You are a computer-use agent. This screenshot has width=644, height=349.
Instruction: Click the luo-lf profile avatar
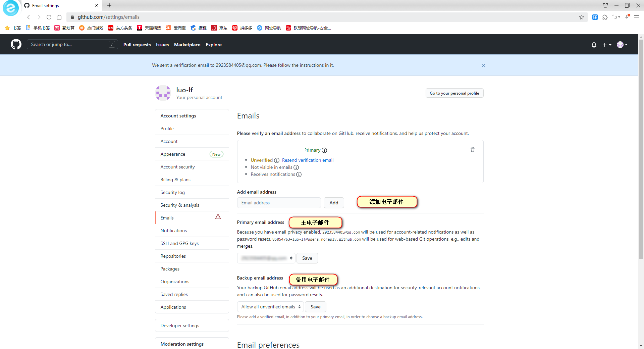tap(163, 93)
